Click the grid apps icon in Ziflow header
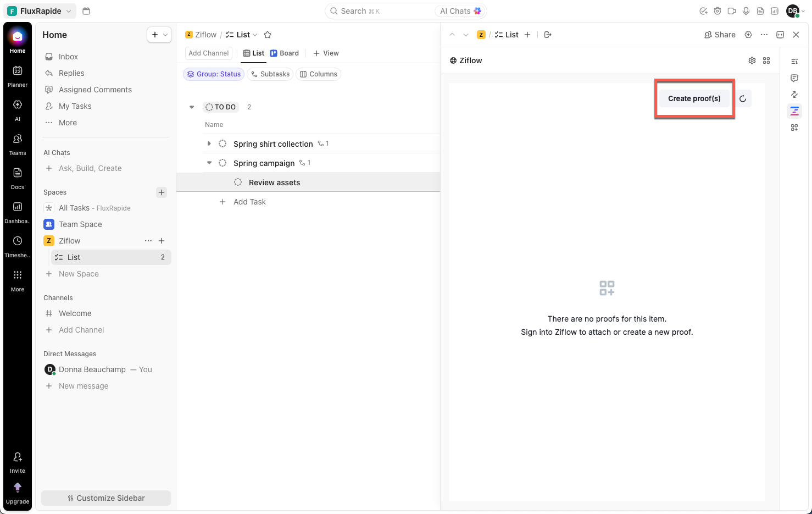Viewport: 812px width, 514px height. [x=766, y=60]
